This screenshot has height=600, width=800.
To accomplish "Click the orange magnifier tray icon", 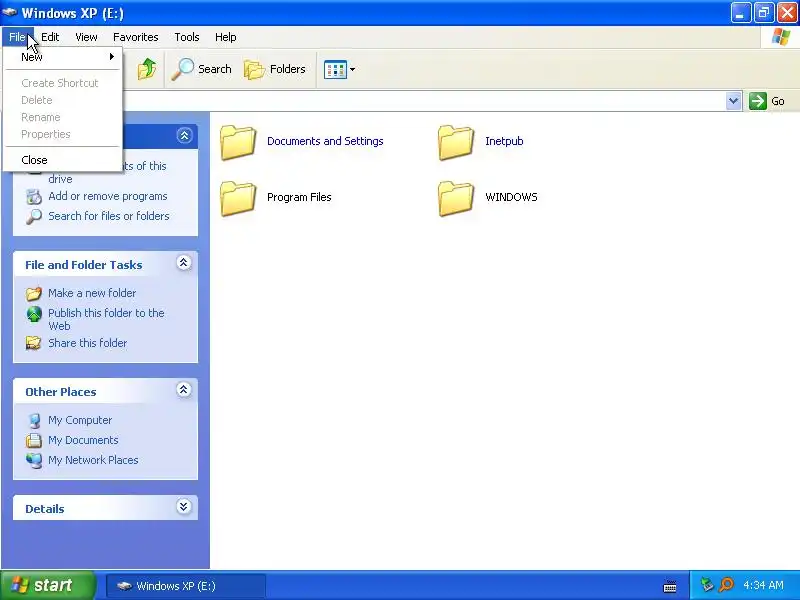I will pos(726,585).
